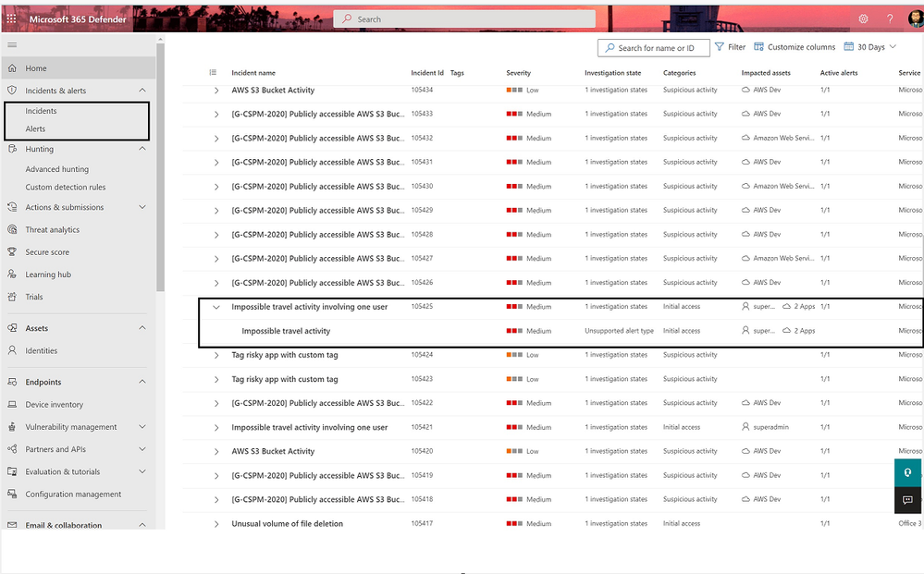Collapse Email & collaboration section
924x574 pixels.
click(142, 524)
